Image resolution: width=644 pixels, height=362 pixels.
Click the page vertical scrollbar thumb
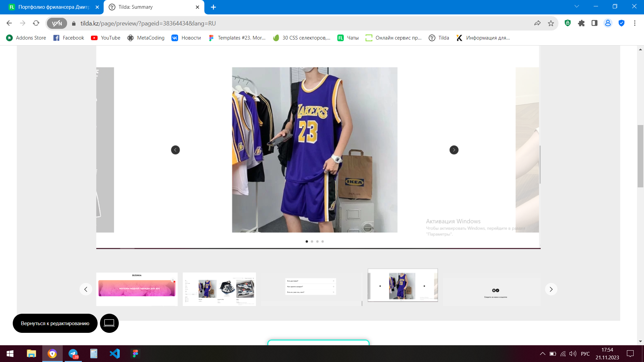pos(640,156)
